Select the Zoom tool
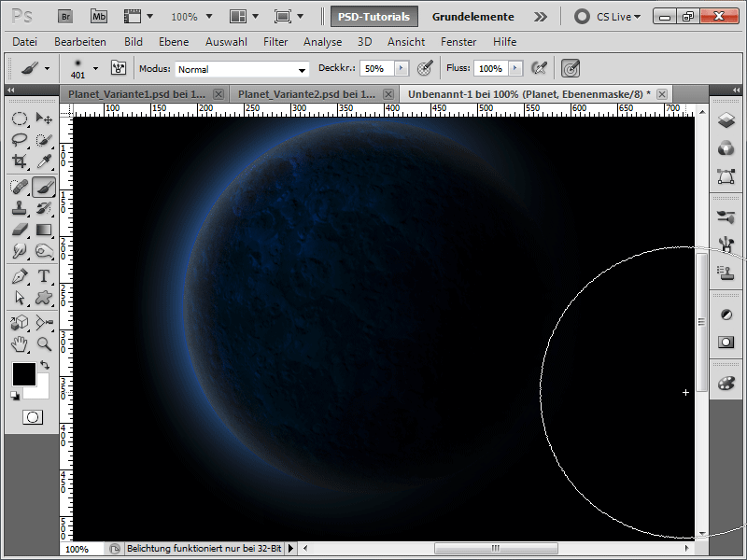The image size is (747, 560). [44, 344]
